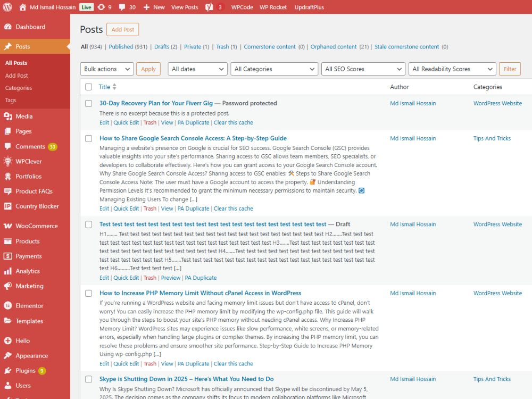Open Trash (1) filter link
This screenshot has height=399, width=532.
(x=226, y=47)
